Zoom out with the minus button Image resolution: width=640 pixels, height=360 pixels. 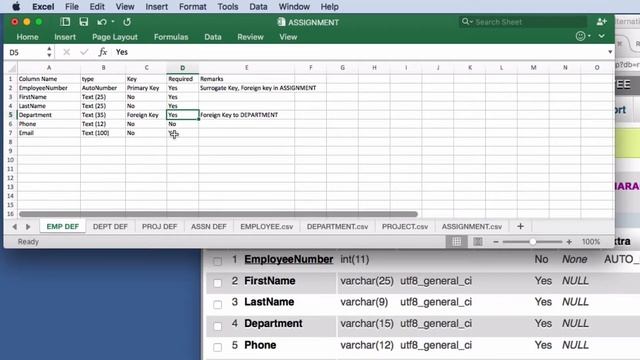point(496,242)
